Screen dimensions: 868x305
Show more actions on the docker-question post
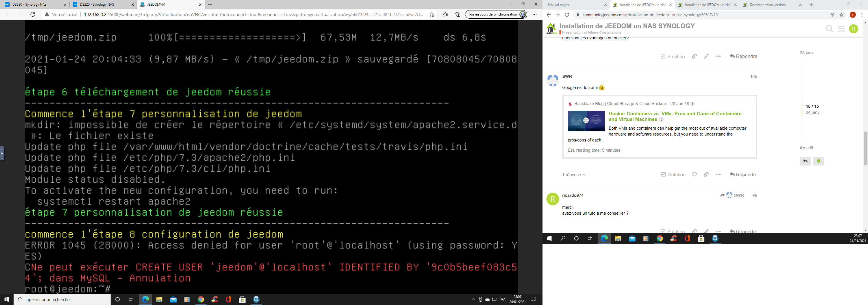pyautogui.click(x=718, y=56)
